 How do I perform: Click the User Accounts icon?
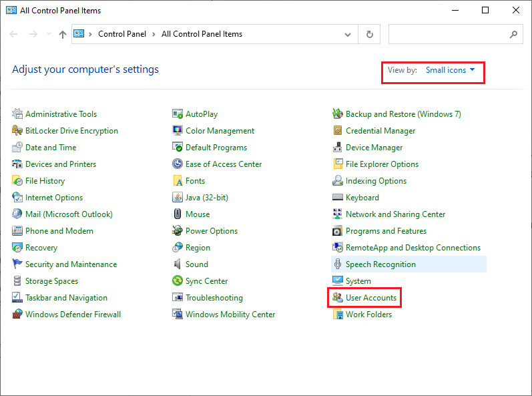point(338,298)
